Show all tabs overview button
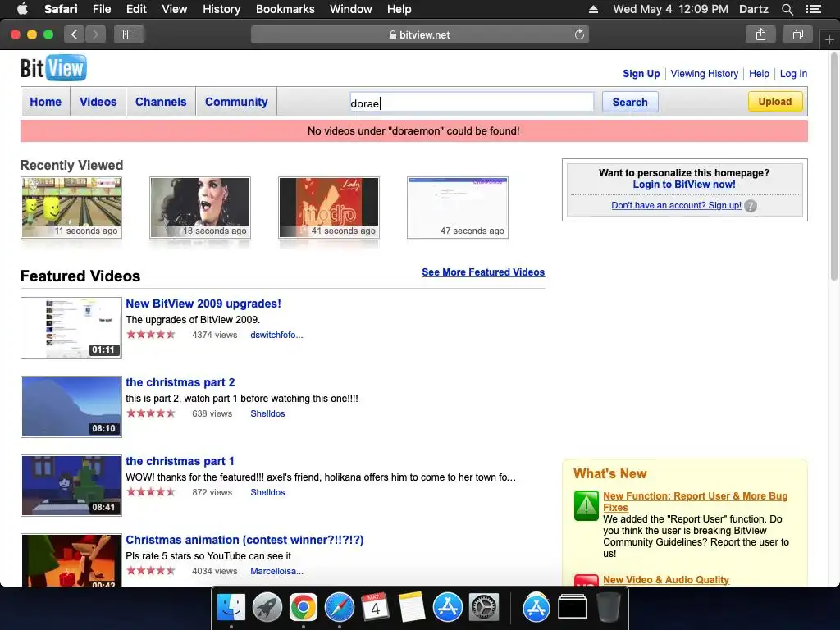 pos(797,34)
